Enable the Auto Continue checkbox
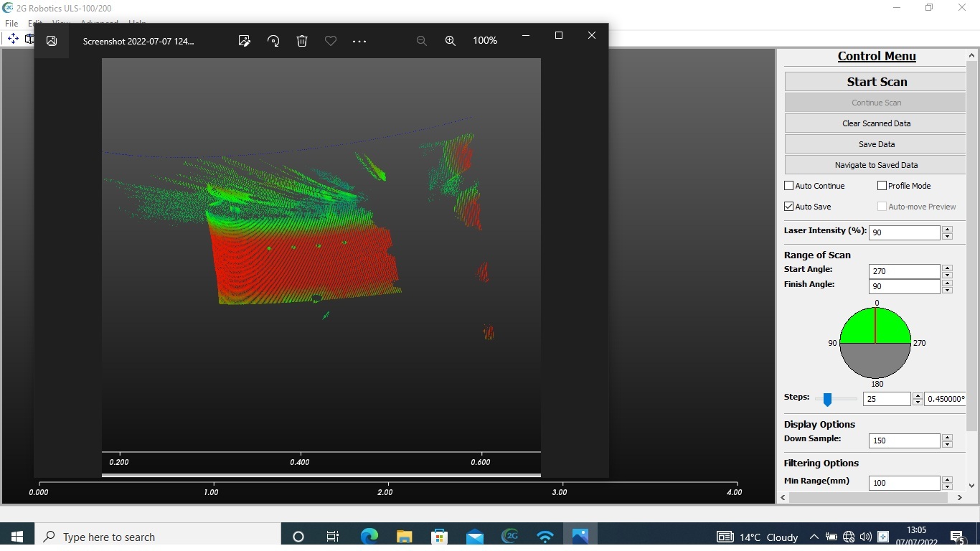Screen dimensions: 980x551 [x=789, y=186]
